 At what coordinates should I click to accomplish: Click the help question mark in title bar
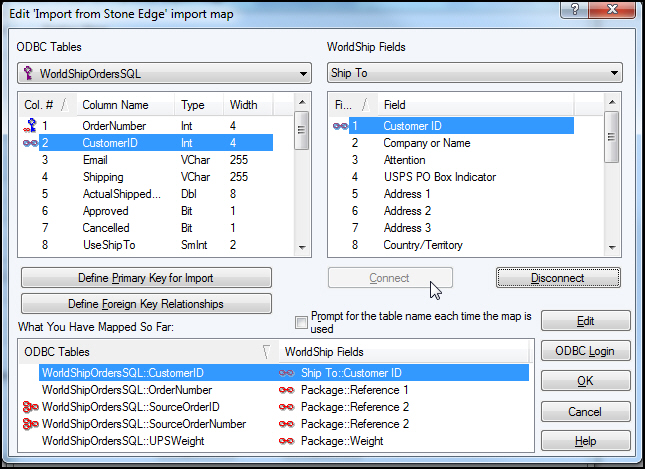pos(572,9)
